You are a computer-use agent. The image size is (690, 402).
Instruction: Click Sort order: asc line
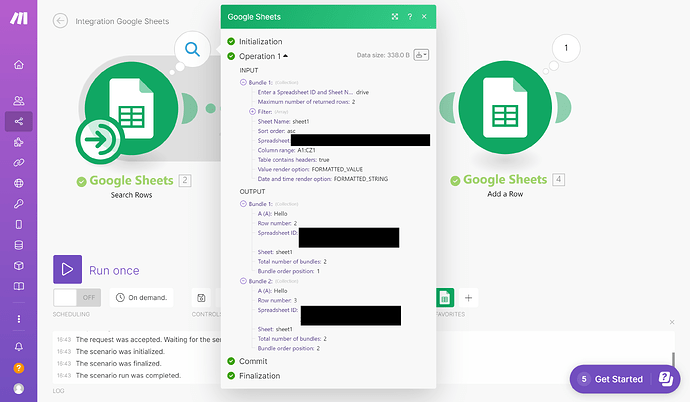coord(276,131)
